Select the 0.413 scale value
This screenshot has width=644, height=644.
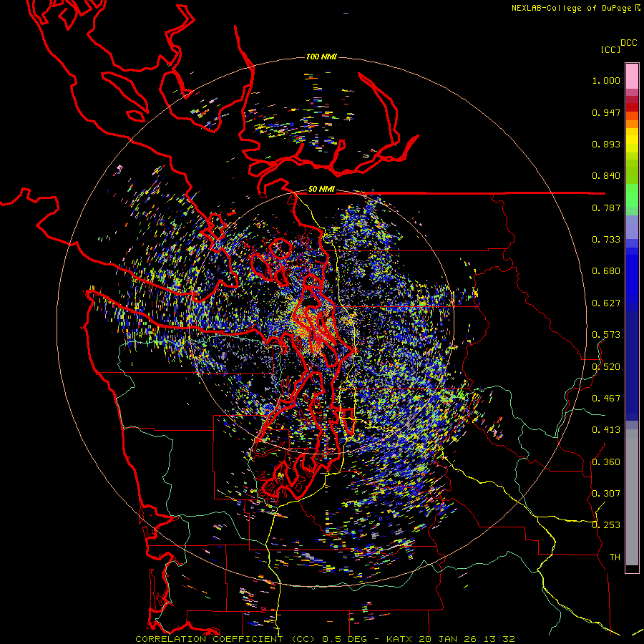(x=606, y=430)
